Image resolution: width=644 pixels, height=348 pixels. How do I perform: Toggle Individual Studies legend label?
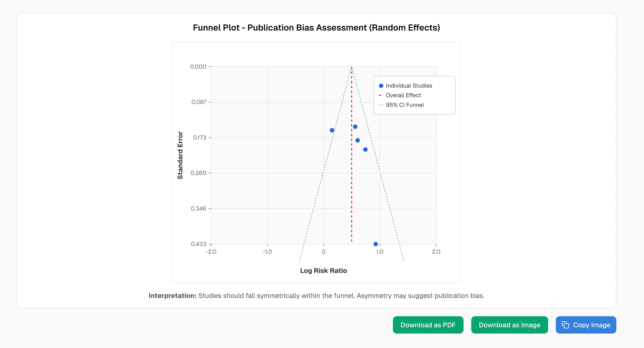(409, 86)
